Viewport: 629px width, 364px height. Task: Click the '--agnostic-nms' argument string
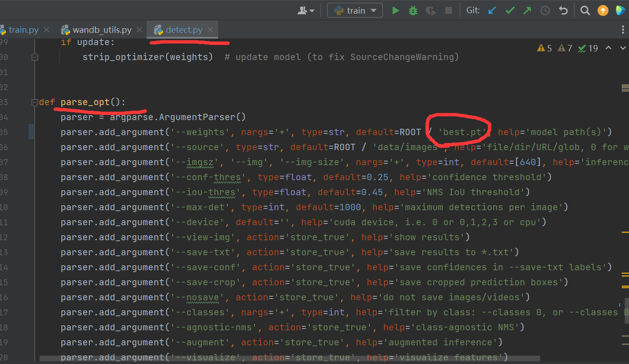coord(214,328)
